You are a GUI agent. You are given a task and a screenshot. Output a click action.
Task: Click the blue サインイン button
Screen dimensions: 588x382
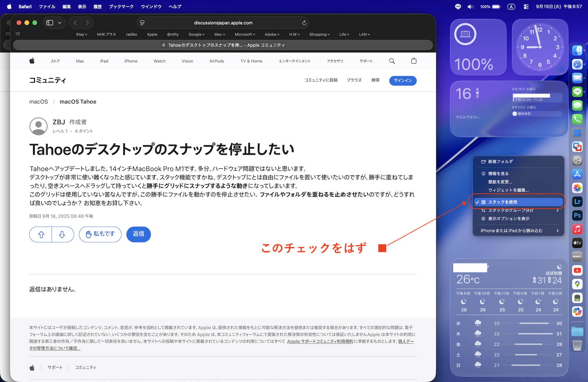[x=403, y=80]
